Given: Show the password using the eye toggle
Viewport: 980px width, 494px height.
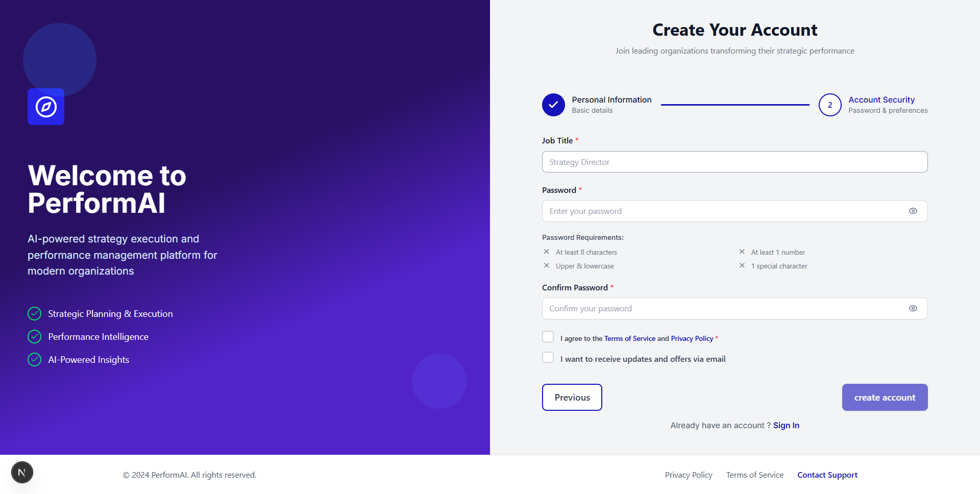Looking at the screenshot, I should (x=913, y=211).
